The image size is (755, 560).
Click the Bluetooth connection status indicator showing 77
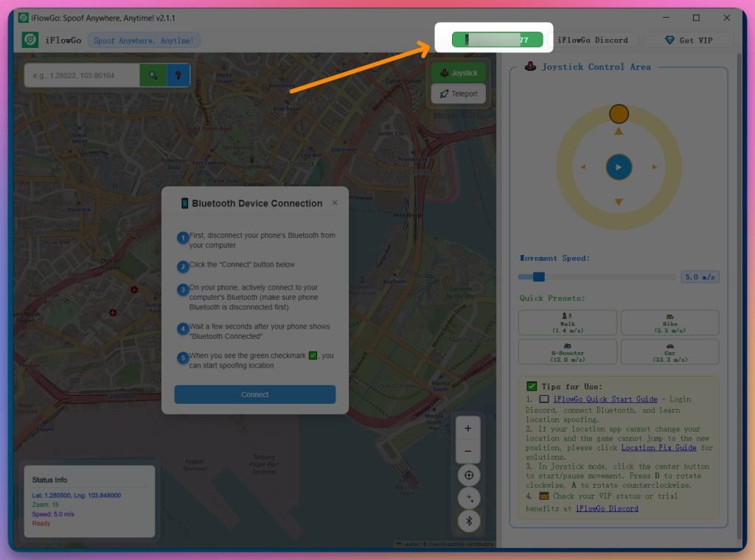point(498,40)
